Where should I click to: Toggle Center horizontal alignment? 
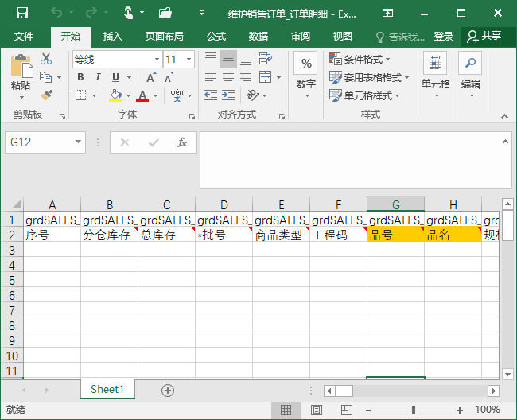[228, 77]
